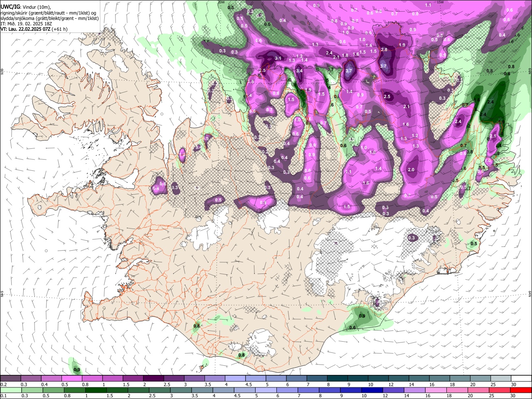Click the 15W longitude label
532x399 pixels.
coord(441,2)
